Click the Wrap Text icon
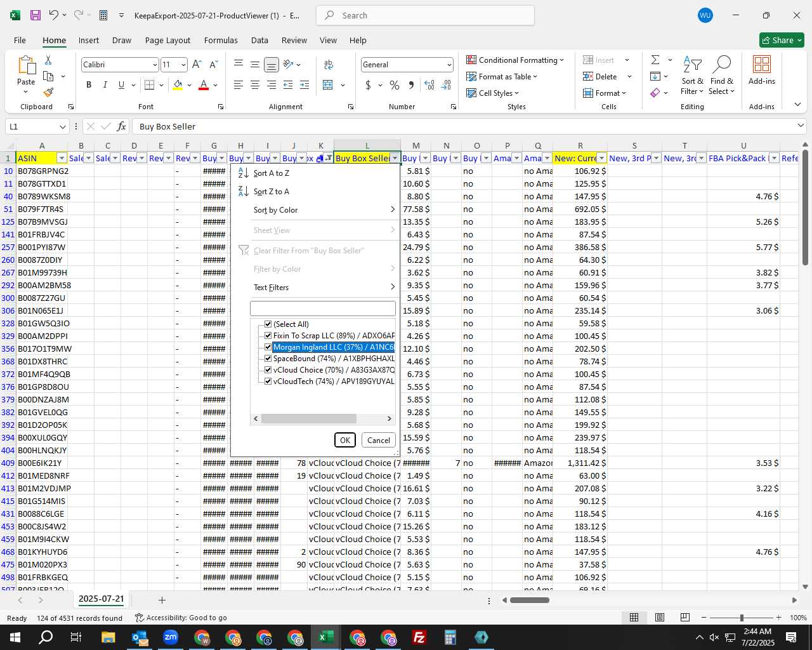The image size is (812, 650). [x=329, y=64]
